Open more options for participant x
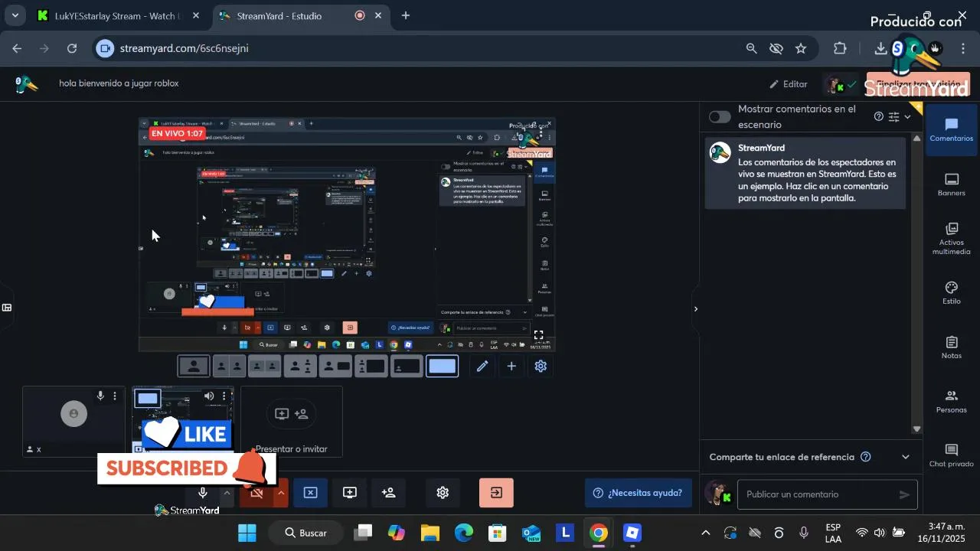This screenshot has width=980, height=551. click(115, 396)
